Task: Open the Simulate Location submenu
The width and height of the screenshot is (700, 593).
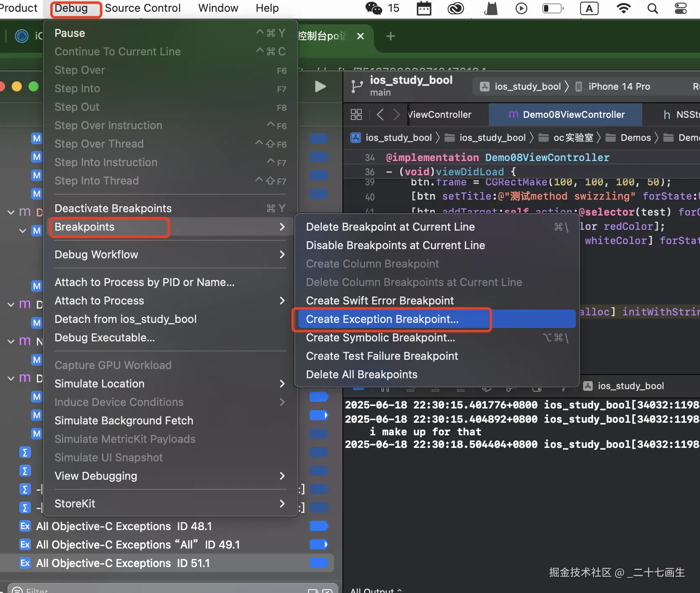Action: click(x=170, y=384)
